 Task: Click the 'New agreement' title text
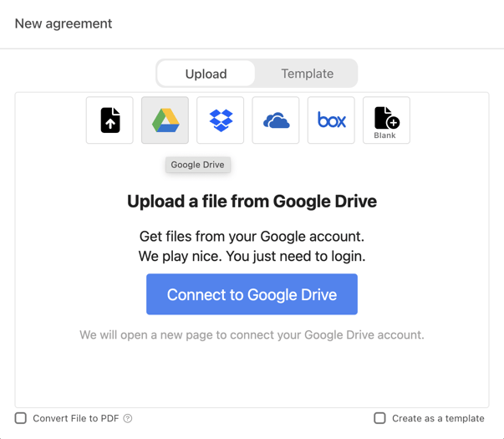[64, 23]
